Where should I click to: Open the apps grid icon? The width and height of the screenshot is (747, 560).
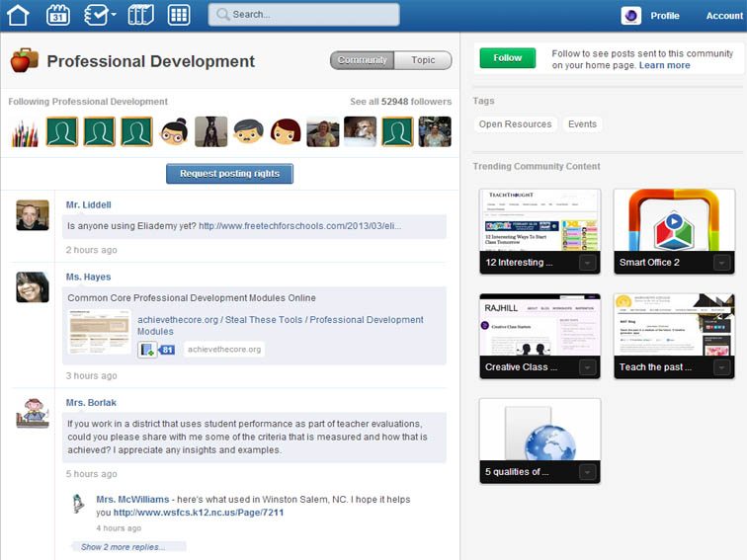(179, 15)
